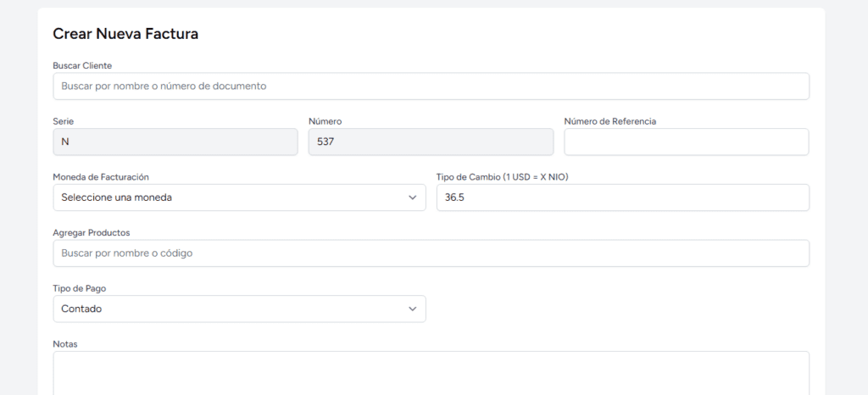This screenshot has width=868, height=395.
Task: Click the Tipo de Pago label
Action: point(79,289)
